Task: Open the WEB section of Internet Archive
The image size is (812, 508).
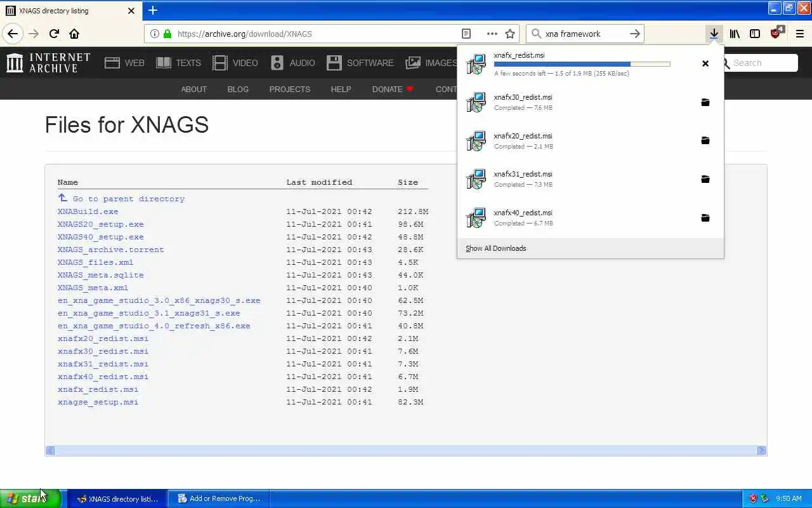Action: coord(124,63)
